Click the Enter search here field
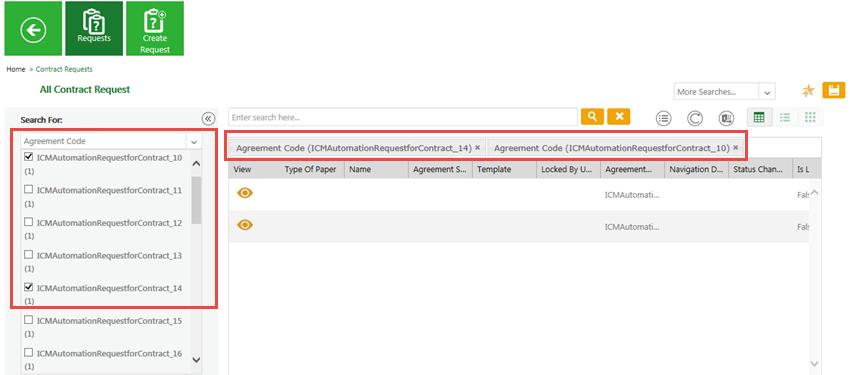Screen dimensions: 850x375 403,117
